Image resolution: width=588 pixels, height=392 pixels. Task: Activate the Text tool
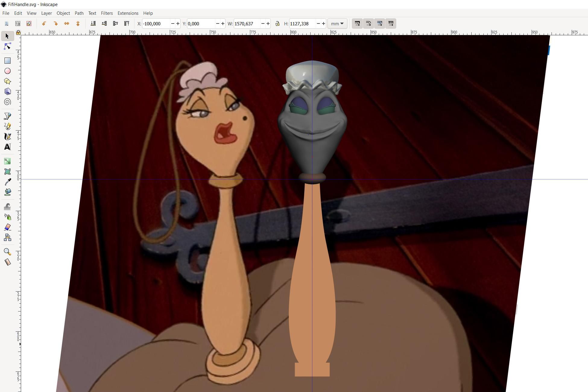(x=8, y=147)
